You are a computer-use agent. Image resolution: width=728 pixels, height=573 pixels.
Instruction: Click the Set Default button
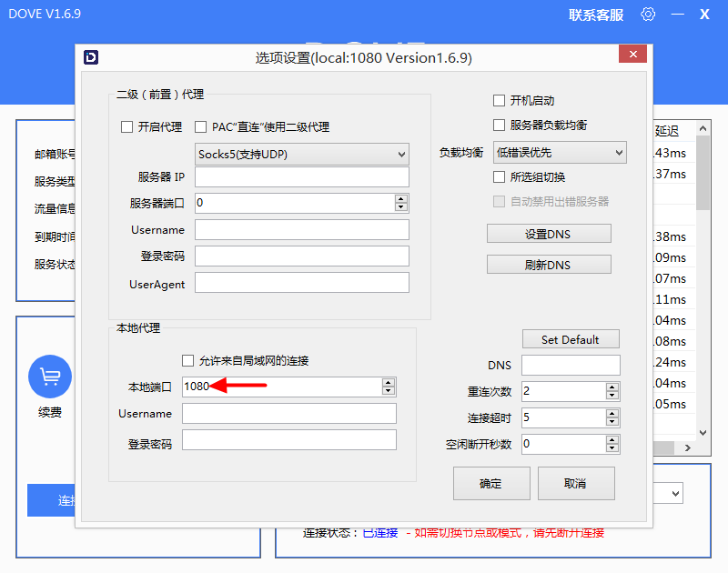coord(571,339)
